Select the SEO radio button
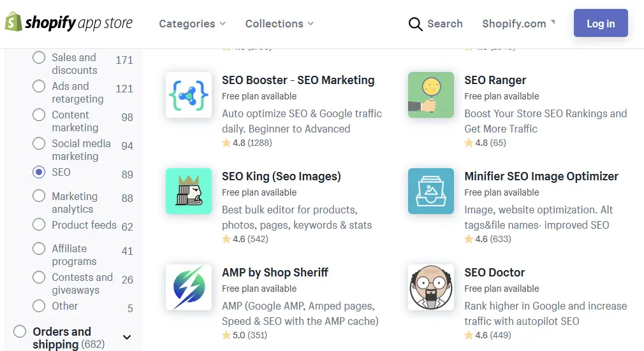Image resolution: width=644 pixels, height=351 pixels. 39,172
